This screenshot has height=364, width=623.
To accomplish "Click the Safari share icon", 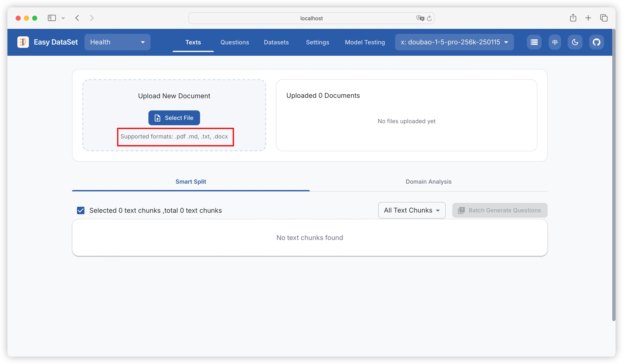I will point(573,18).
